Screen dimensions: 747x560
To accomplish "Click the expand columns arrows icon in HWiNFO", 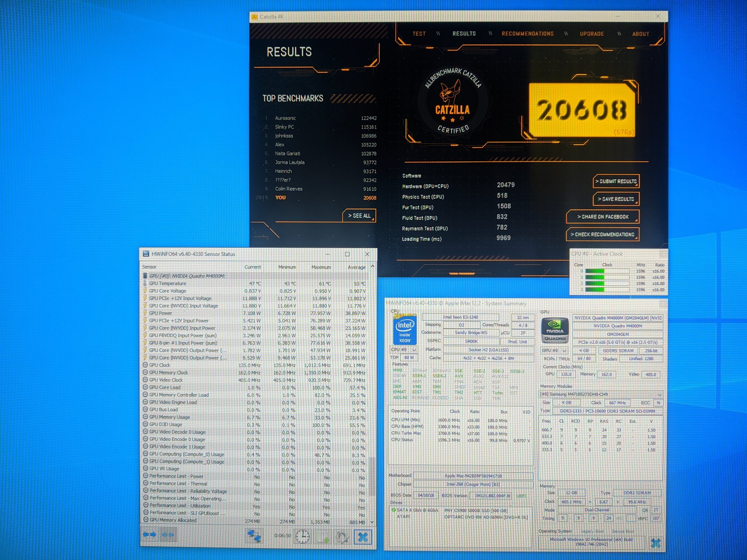I will [x=149, y=535].
